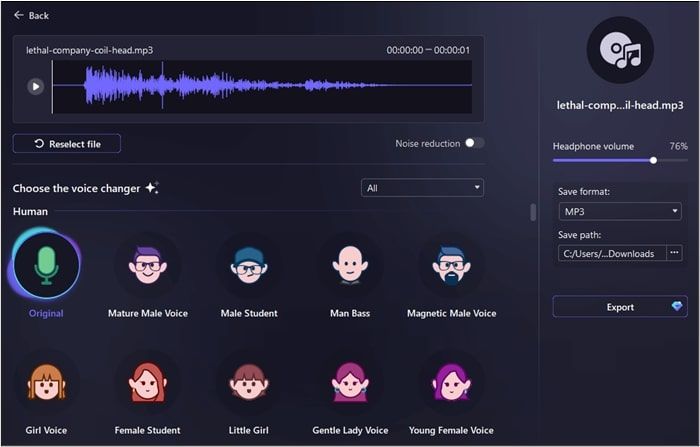Choose the Male Student voice icon

249,265
